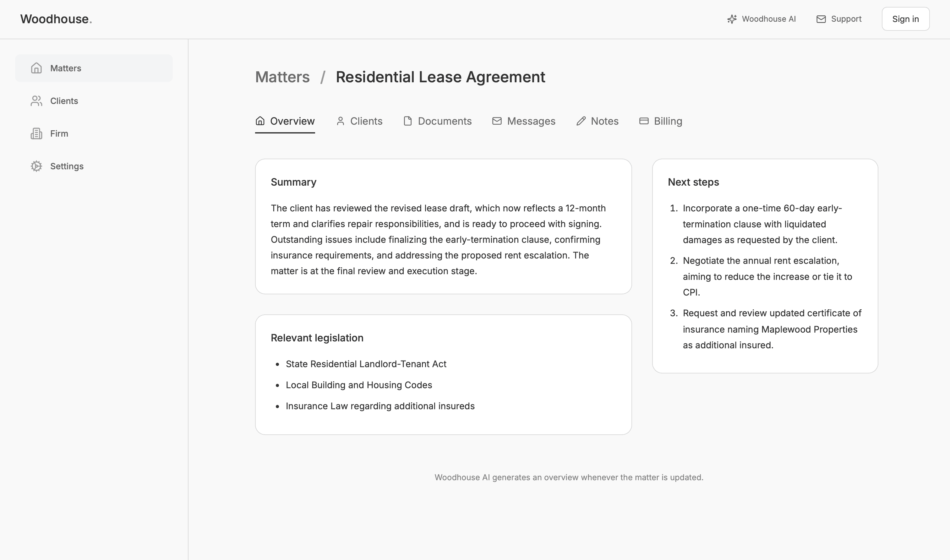The image size is (950, 560).
Task: Click the Summary card text
Action: click(438, 239)
